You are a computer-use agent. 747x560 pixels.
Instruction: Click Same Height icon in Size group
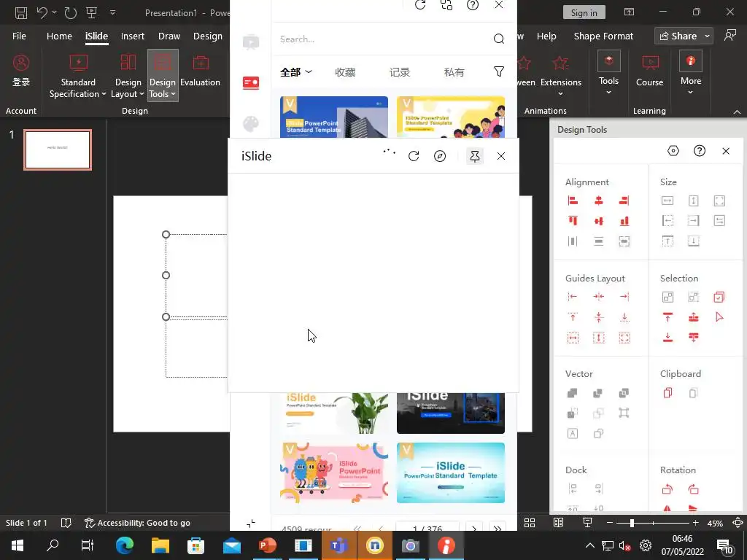693,201
